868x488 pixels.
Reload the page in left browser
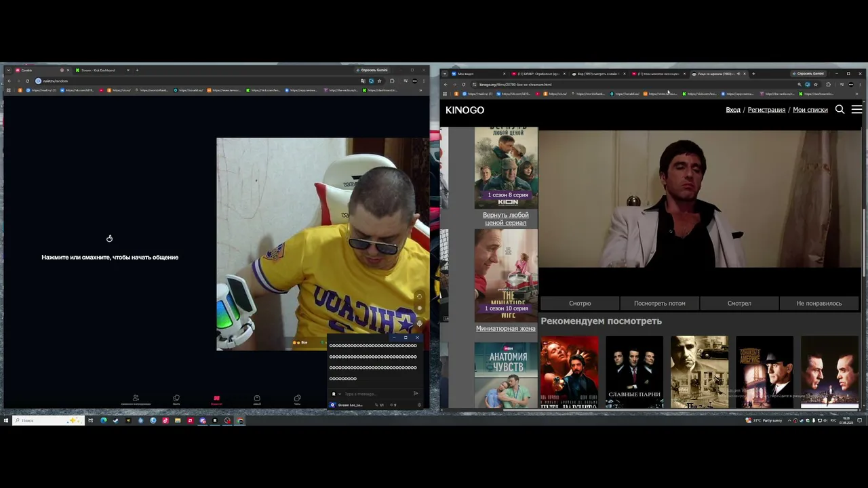coord(27,81)
